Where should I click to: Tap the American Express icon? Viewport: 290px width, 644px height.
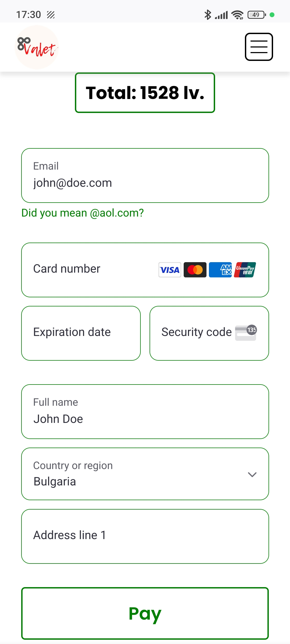[x=220, y=270]
